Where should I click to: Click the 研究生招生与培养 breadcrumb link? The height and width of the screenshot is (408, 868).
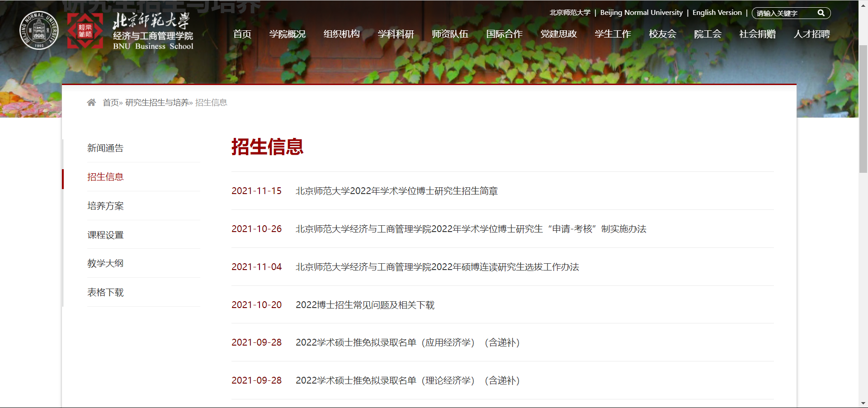tap(156, 102)
